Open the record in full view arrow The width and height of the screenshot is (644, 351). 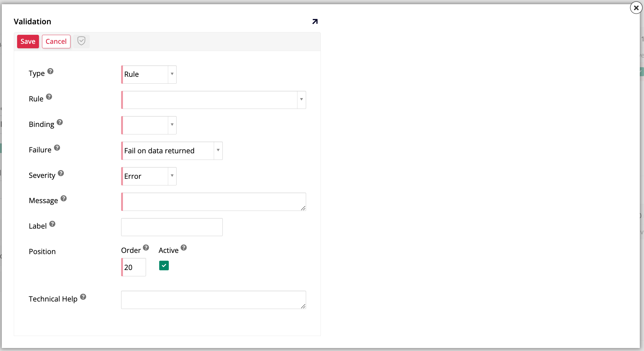point(315,21)
